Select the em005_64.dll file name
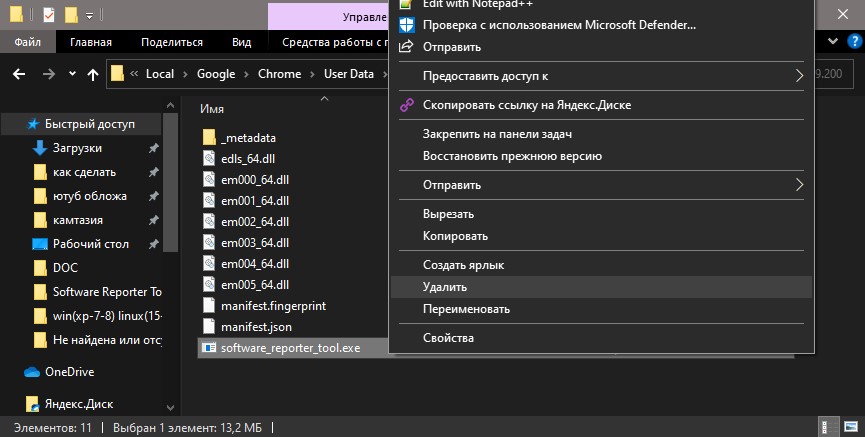 coord(255,285)
